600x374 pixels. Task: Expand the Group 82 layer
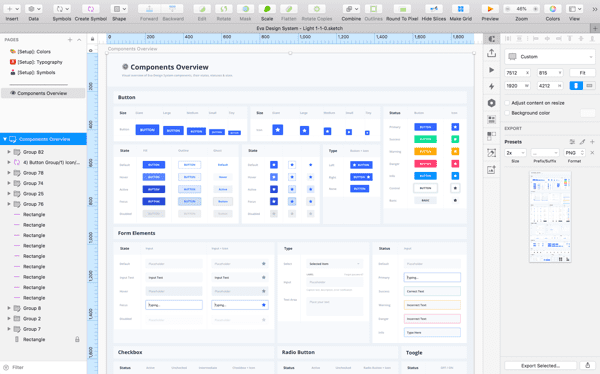[9, 152]
